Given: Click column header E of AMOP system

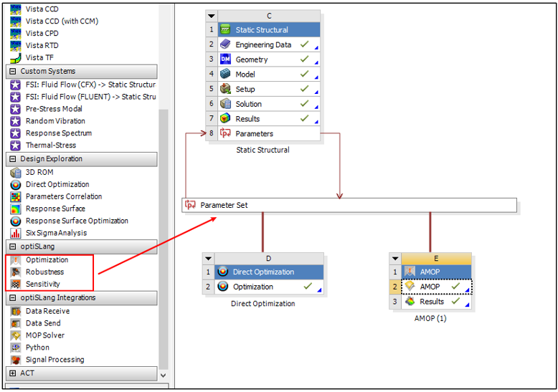Looking at the screenshot, I should 436,259.
